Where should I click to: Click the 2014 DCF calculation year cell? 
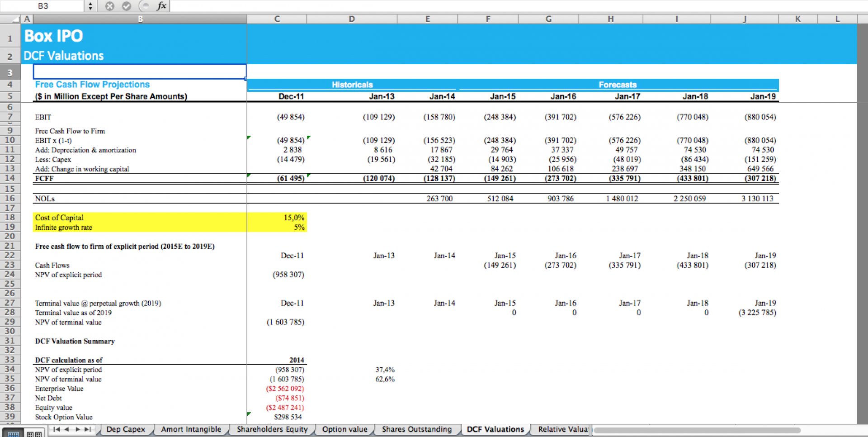[297, 360]
